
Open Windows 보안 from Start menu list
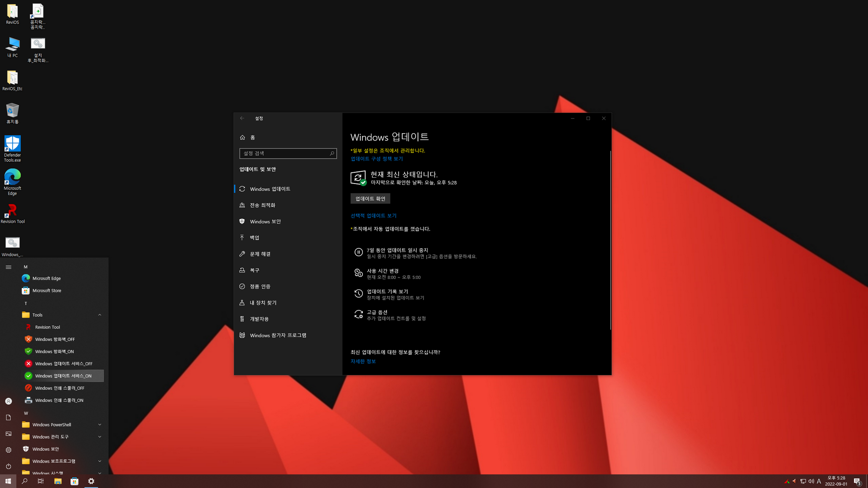62,449
